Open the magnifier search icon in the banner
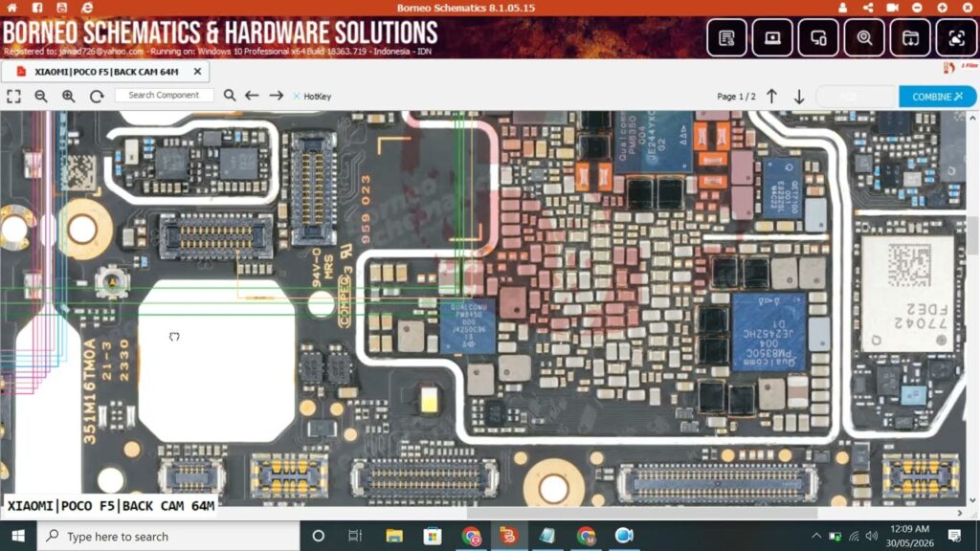Image resolution: width=980 pixels, height=551 pixels. [x=864, y=38]
